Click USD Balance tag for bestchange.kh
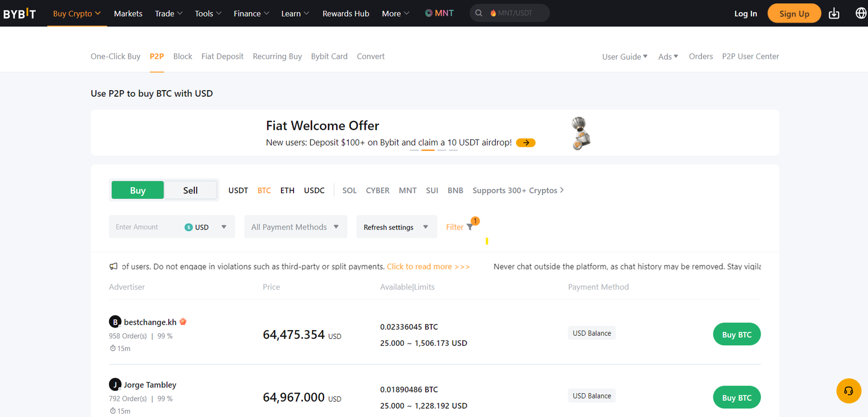 click(x=592, y=333)
